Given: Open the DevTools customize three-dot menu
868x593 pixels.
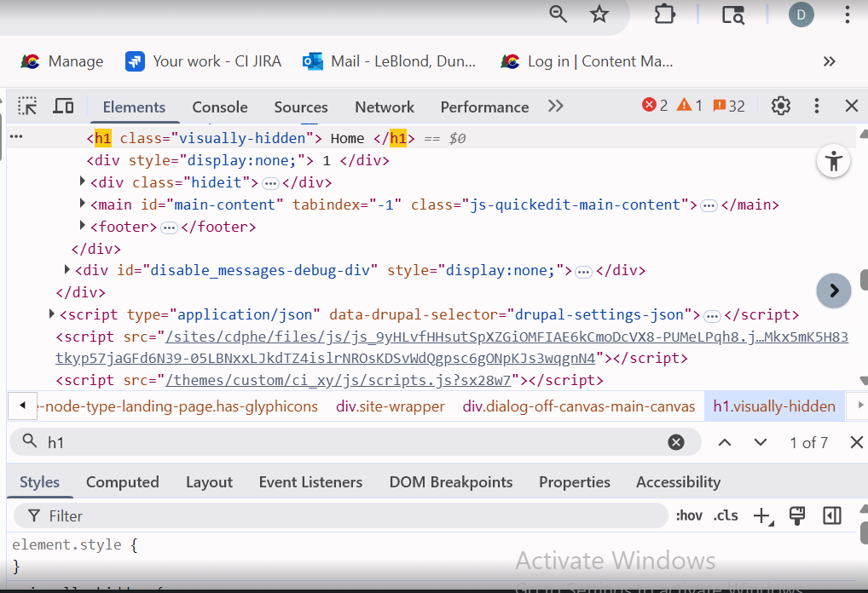Looking at the screenshot, I should coord(817,106).
